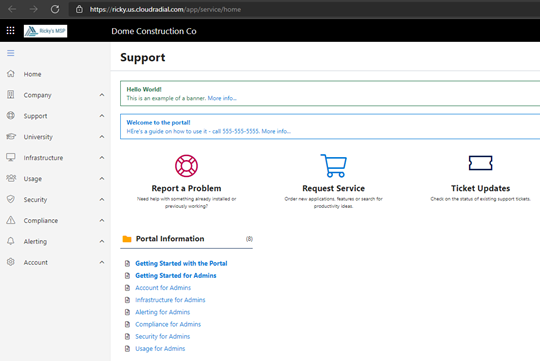Open Usage for Admins article
The height and width of the screenshot is (361, 540).
click(160, 349)
